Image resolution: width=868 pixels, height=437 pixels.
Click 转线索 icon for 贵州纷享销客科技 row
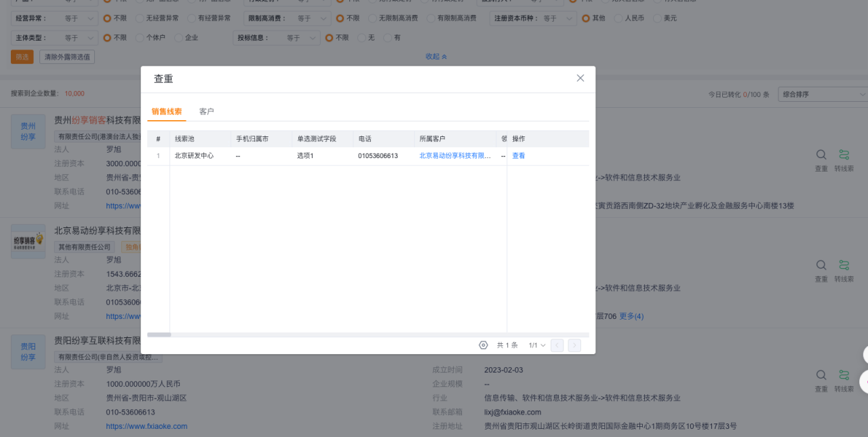(844, 155)
